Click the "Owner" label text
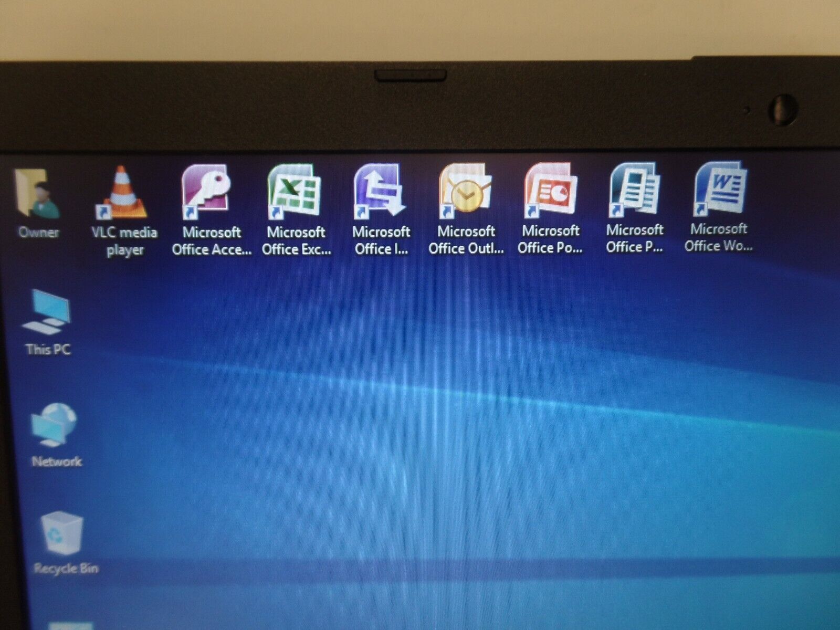 38,232
